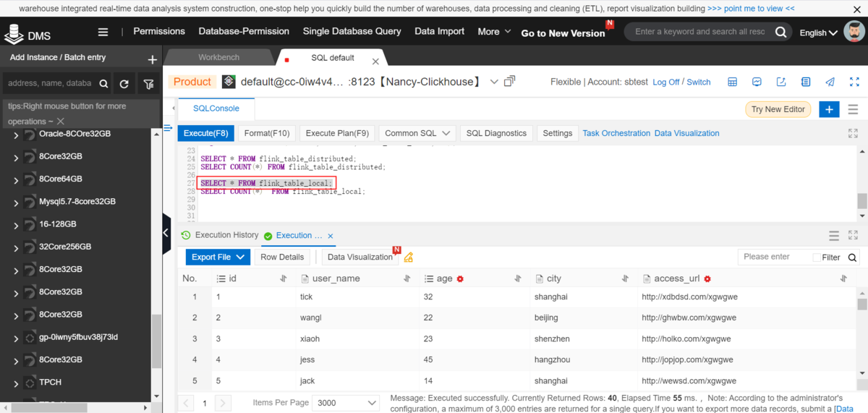868x413 pixels.
Task: Click the copy window icon beside instance name
Action: tap(509, 81)
